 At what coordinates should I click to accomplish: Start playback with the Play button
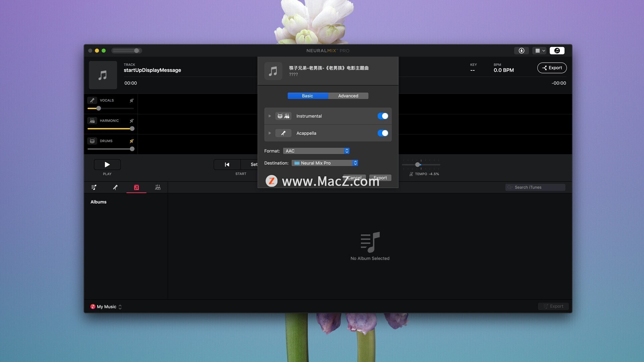107,165
